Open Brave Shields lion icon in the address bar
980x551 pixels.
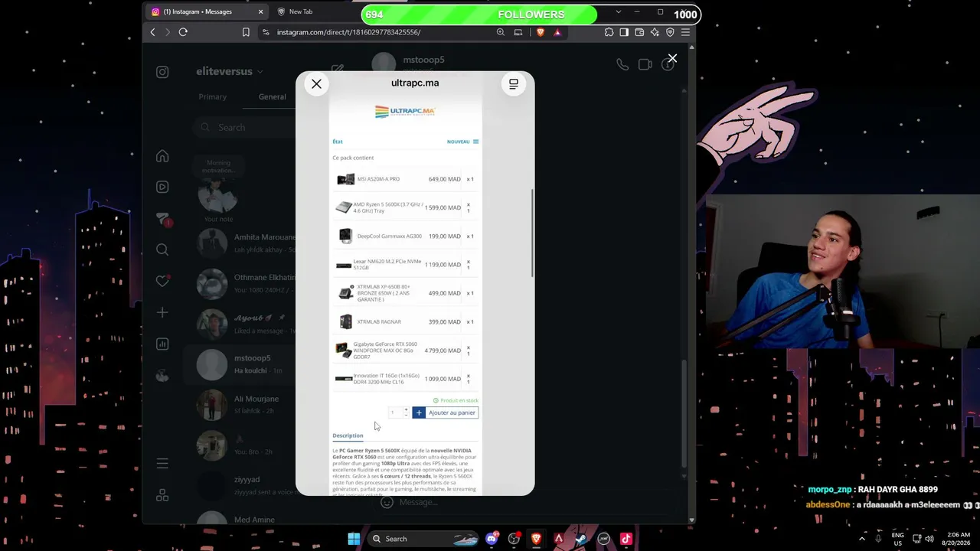tap(541, 32)
